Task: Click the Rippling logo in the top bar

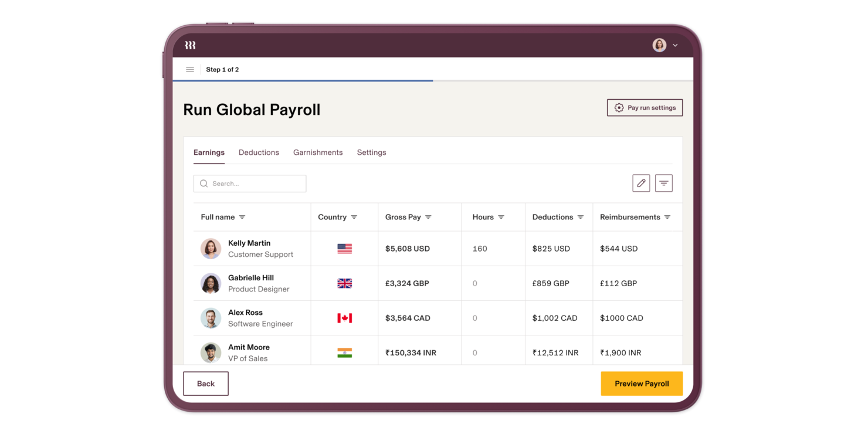Action: (x=189, y=44)
